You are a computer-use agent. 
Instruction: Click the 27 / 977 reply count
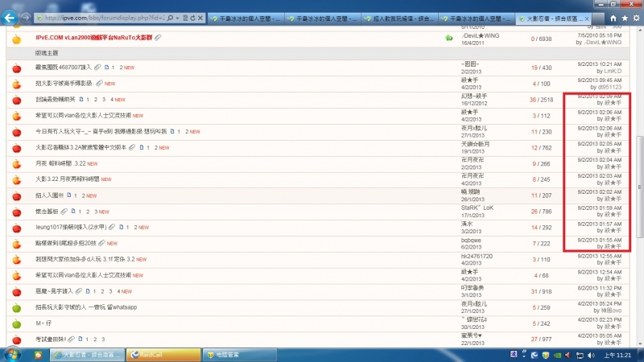[541, 339]
